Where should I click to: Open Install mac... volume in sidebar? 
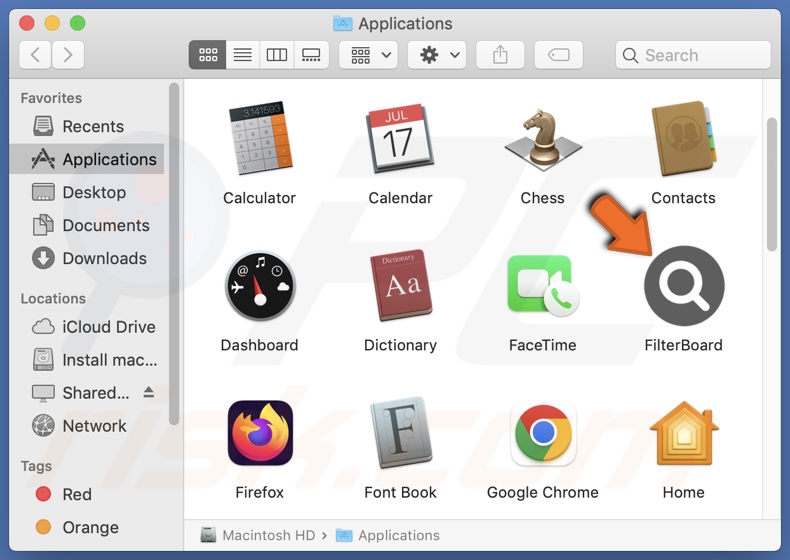[x=86, y=360]
